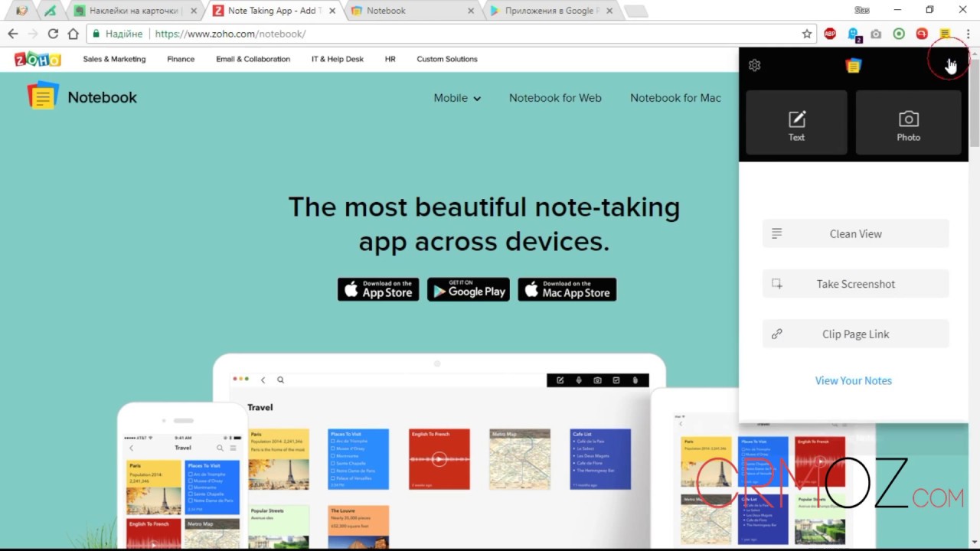Click Download on the App Store badge
This screenshot has height=551, width=980.
pos(378,289)
